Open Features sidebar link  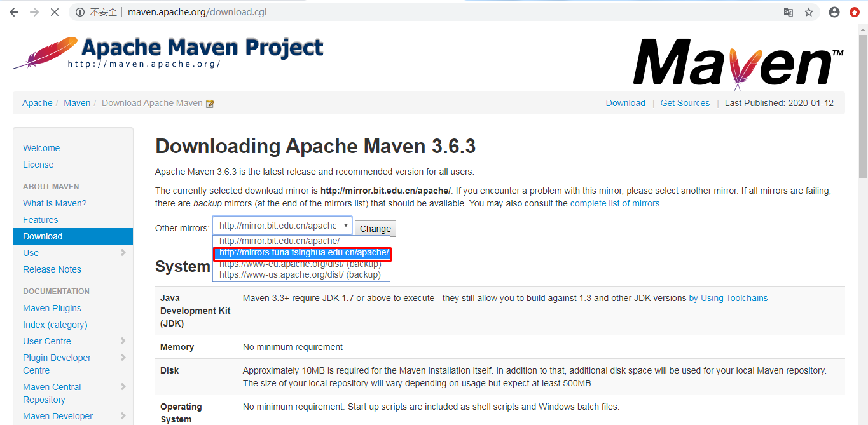[x=41, y=220]
